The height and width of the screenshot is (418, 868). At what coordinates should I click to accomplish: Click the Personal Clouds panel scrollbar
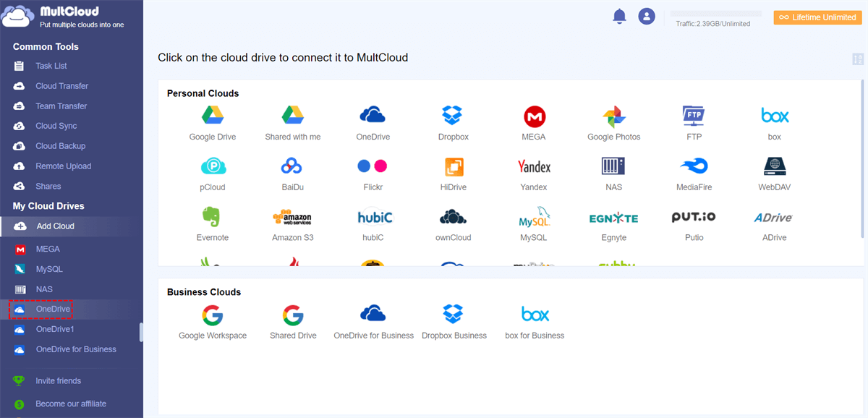pos(861,158)
